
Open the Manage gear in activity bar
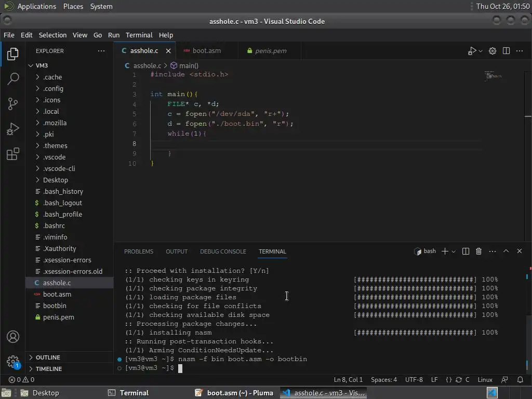[x=13, y=362]
